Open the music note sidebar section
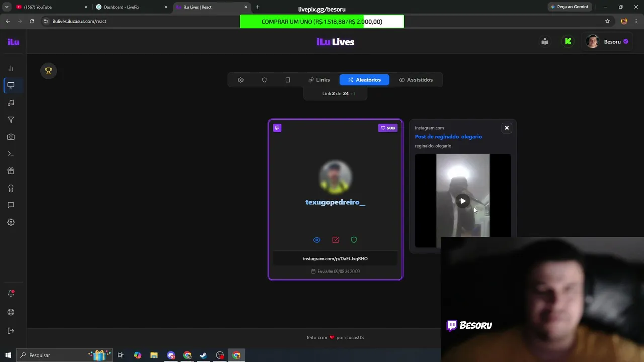The height and width of the screenshot is (362, 644). [11, 103]
